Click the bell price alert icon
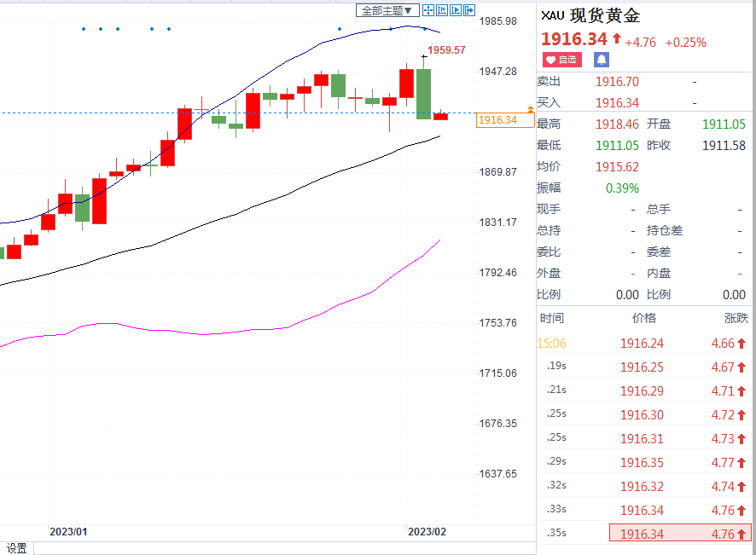The height and width of the screenshot is (555, 756). tap(602, 60)
